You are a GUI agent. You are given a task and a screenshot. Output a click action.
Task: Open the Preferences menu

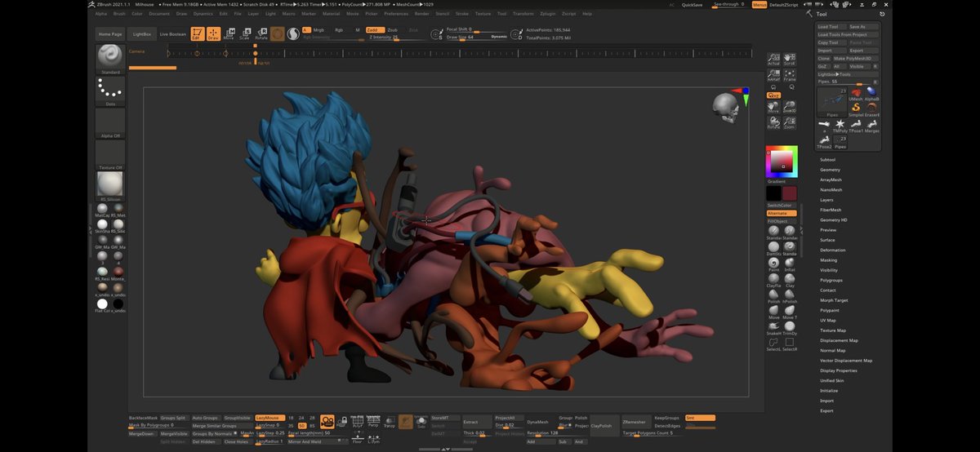pyautogui.click(x=396, y=14)
